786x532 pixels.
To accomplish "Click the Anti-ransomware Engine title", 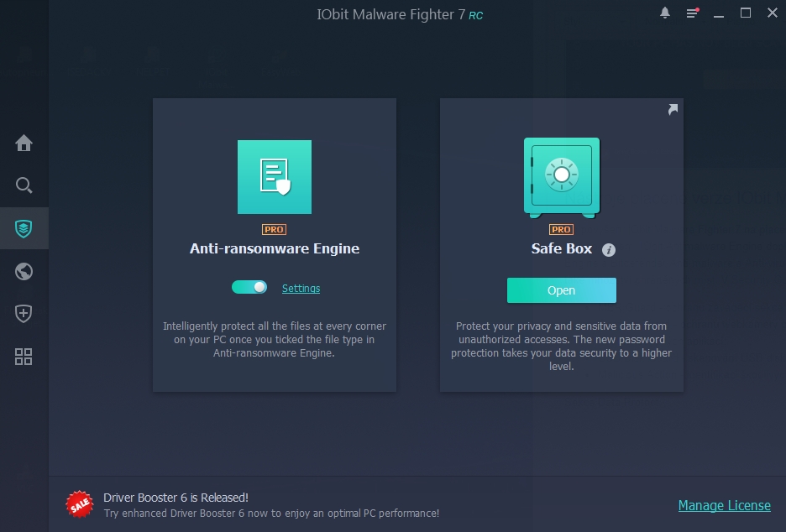I will click(x=275, y=248).
